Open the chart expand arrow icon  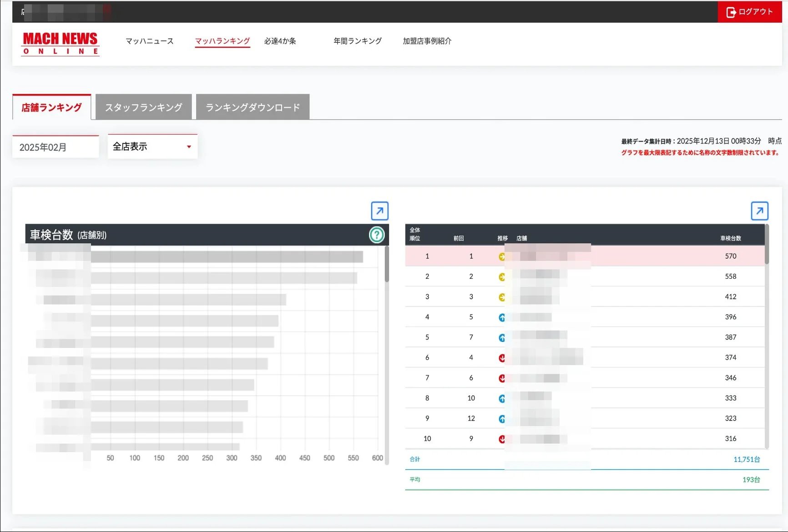(380, 211)
